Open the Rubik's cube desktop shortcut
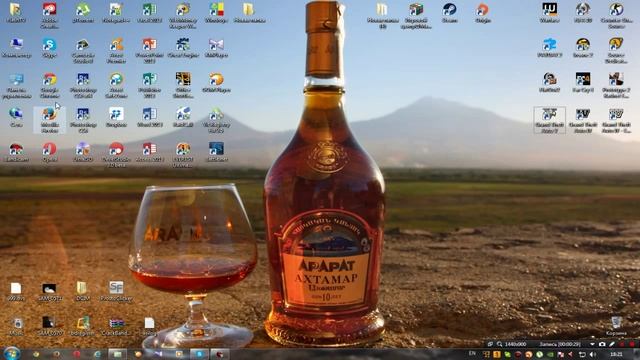This screenshot has width=640, height=360. [416, 15]
